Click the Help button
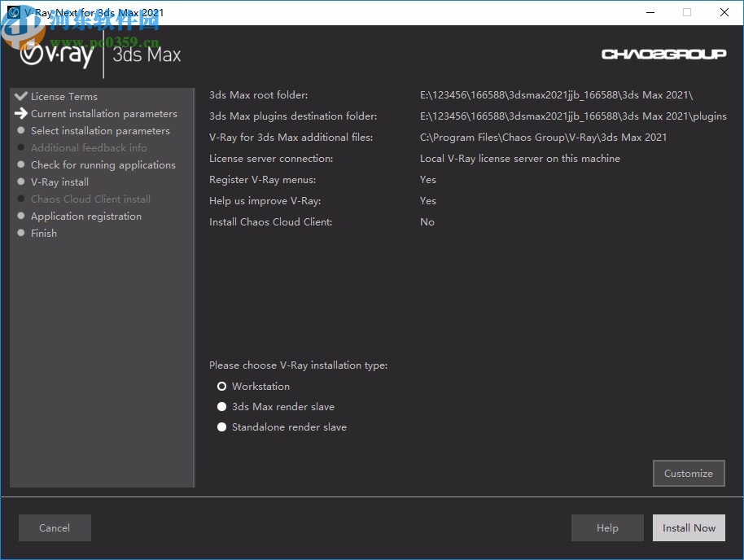Viewport: 744px width, 560px height. (x=607, y=527)
